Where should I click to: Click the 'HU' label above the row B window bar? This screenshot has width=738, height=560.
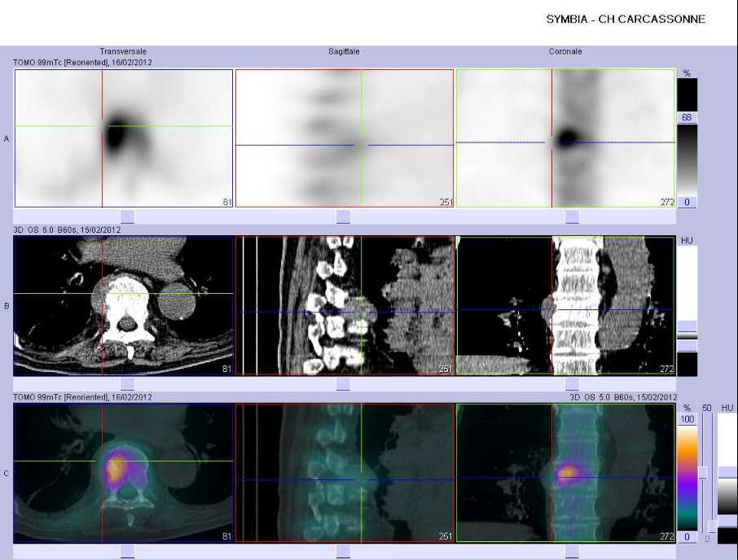[x=687, y=241]
